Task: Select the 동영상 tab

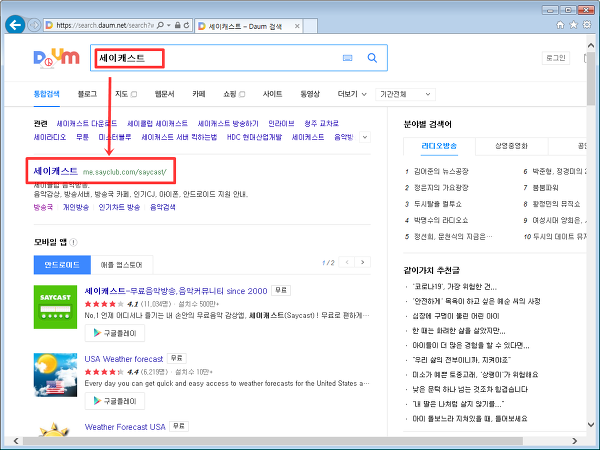Action: pyautogui.click(x=310, y=94)
